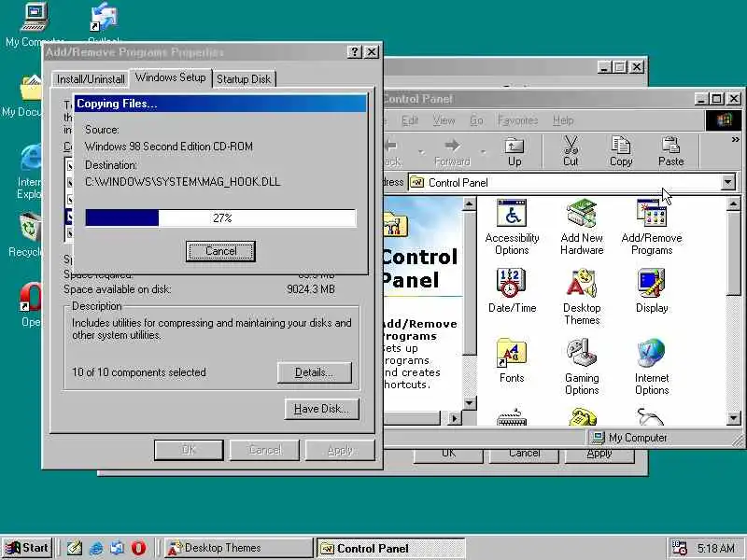Click the Details... button

(x=315, y=372)
